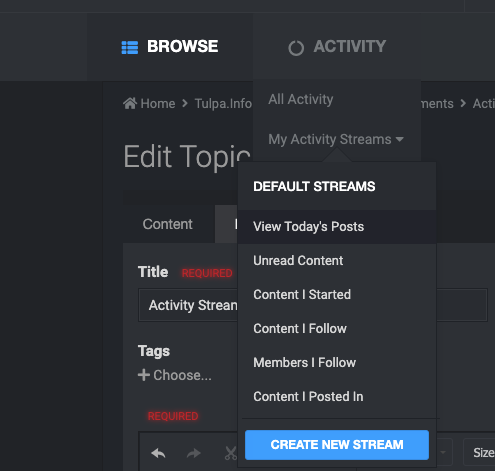Click the DEFAULT STREAMS heading
Screen dimensions: 495x471
click(314, 186)
